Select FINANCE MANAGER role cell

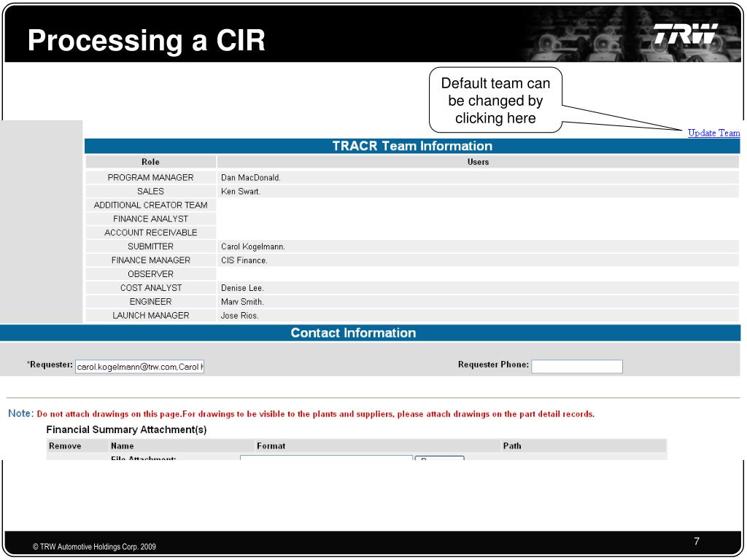tap(150, 260)
